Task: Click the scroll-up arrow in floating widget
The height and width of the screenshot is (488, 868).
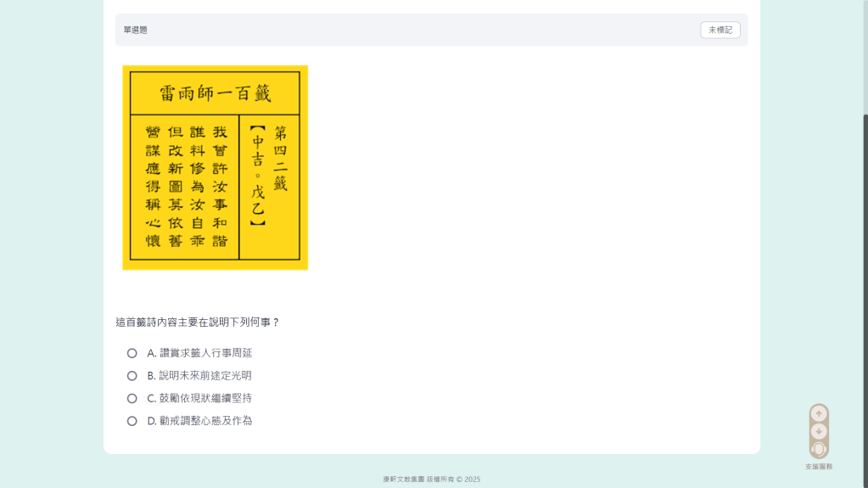Action: [819, 414]
